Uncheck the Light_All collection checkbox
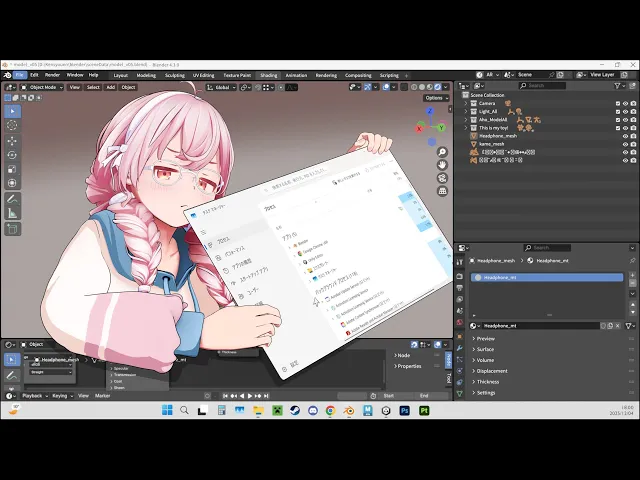The image size is (640, 480). 618,112
